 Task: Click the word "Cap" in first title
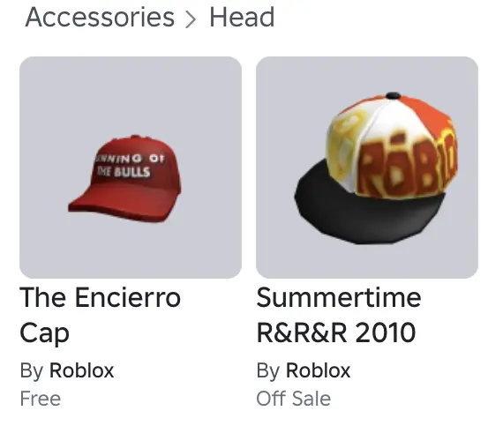pos(45,333)
